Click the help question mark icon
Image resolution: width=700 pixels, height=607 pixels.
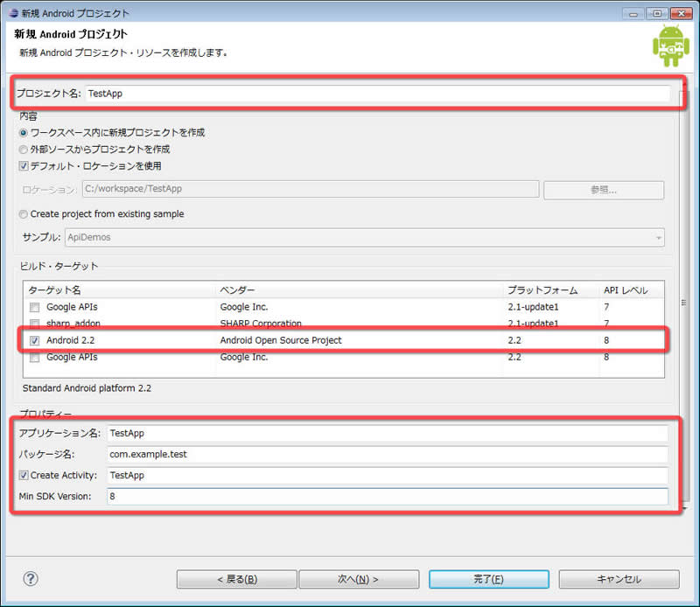31,578
